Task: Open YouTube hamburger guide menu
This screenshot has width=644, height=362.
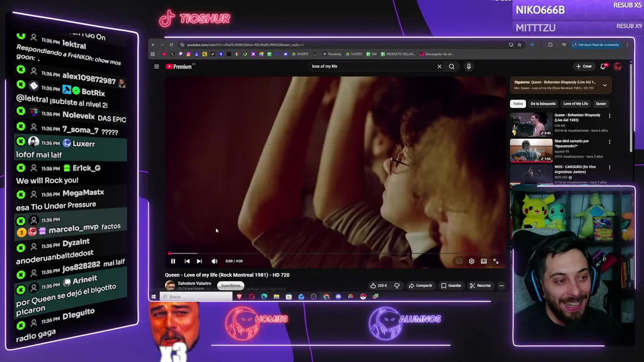Action: point(156,66)
